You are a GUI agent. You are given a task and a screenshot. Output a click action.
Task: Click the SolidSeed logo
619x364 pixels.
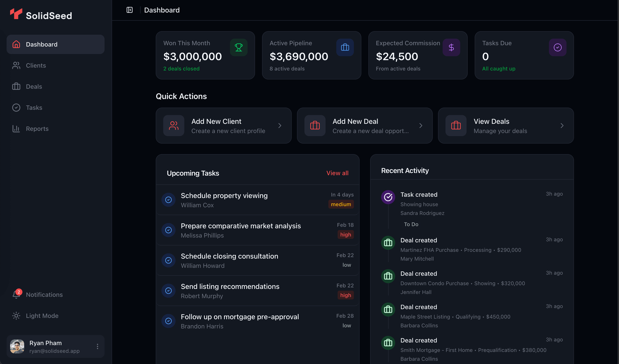41,14
